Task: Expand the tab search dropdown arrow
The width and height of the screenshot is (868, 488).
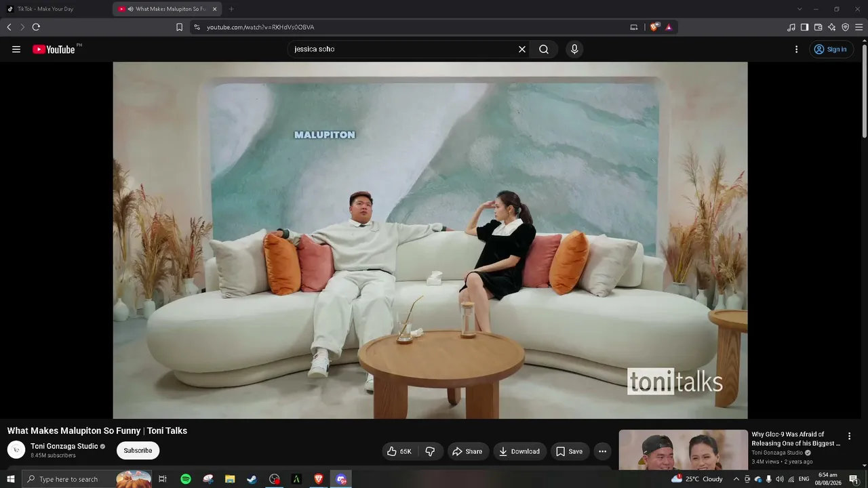Action: (x=800, y=9)
